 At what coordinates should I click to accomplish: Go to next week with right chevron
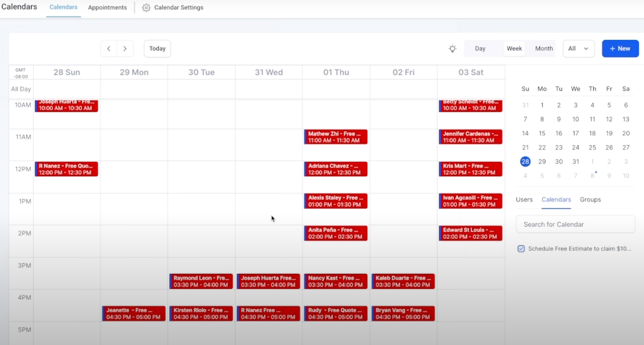pos(125,48)
